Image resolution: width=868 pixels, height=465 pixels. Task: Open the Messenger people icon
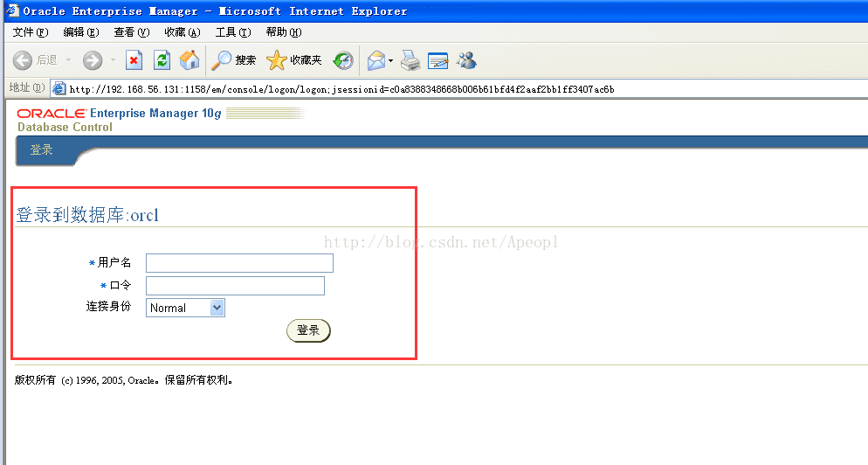466,60
